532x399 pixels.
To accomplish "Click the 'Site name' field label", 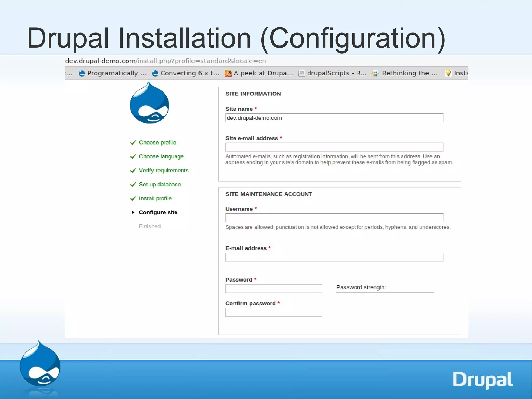I will tap(239, 109).
